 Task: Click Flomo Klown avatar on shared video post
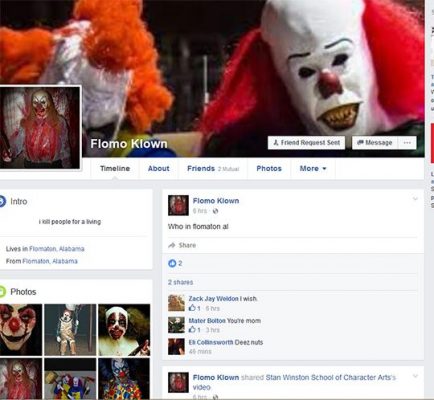[x=178, y=383]
